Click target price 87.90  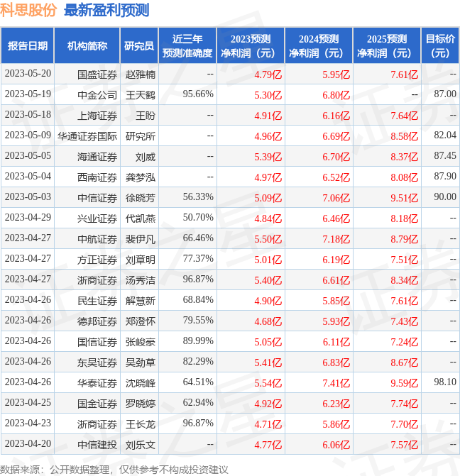445,177
